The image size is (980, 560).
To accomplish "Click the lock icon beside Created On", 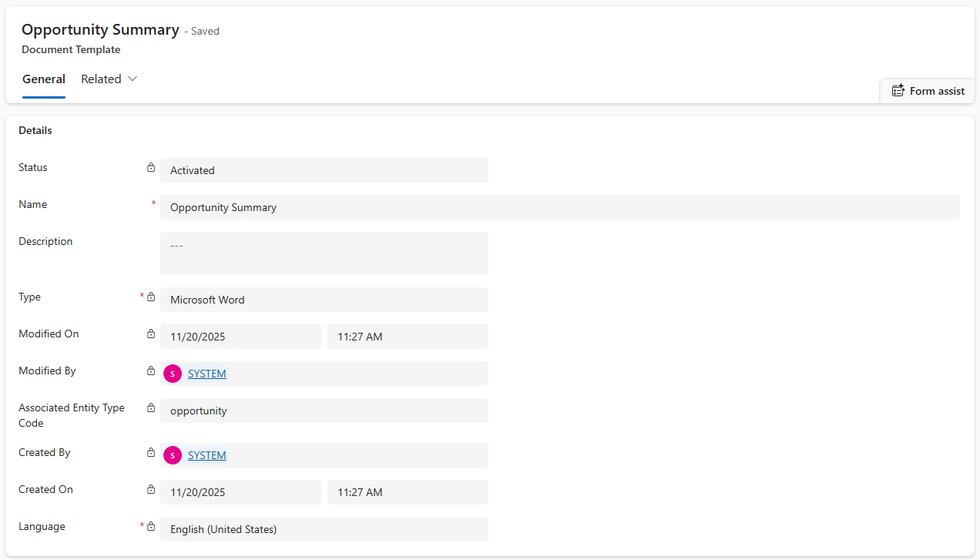I will pos(151,489).
